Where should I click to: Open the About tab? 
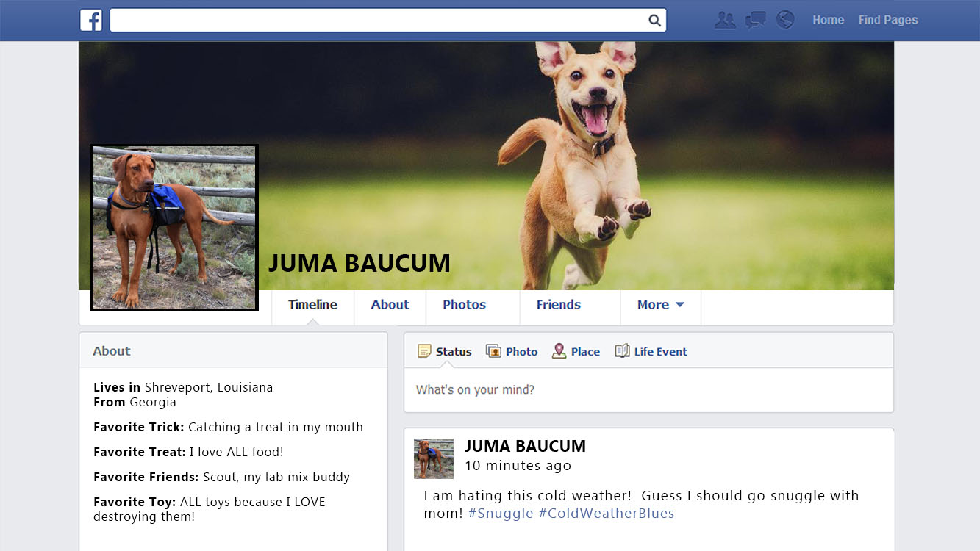coord(390,305)
